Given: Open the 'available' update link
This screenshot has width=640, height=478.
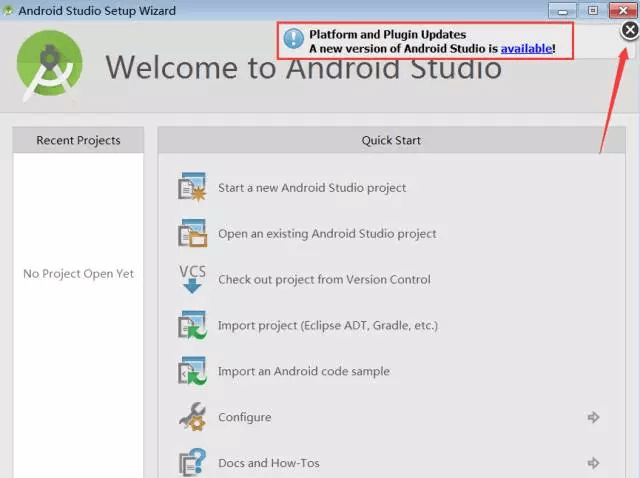Looking at the screenshot, I should pos(526,49).
